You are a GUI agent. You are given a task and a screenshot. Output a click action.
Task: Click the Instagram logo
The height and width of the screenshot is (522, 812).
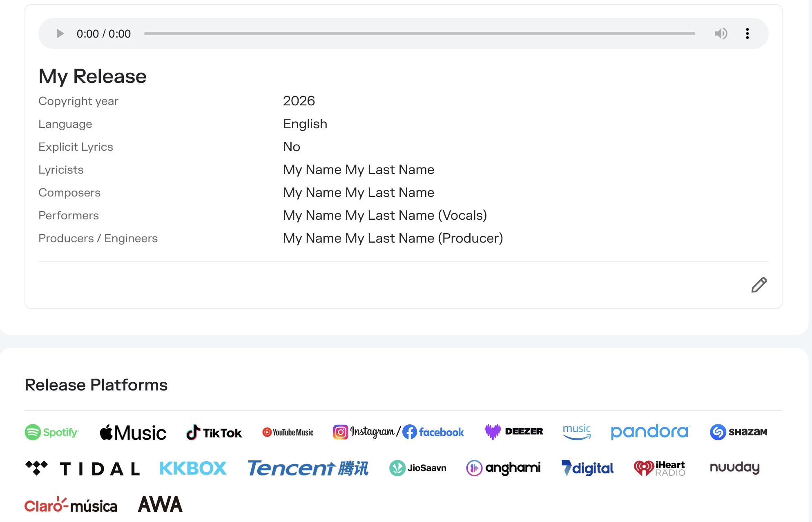(364, 432)
